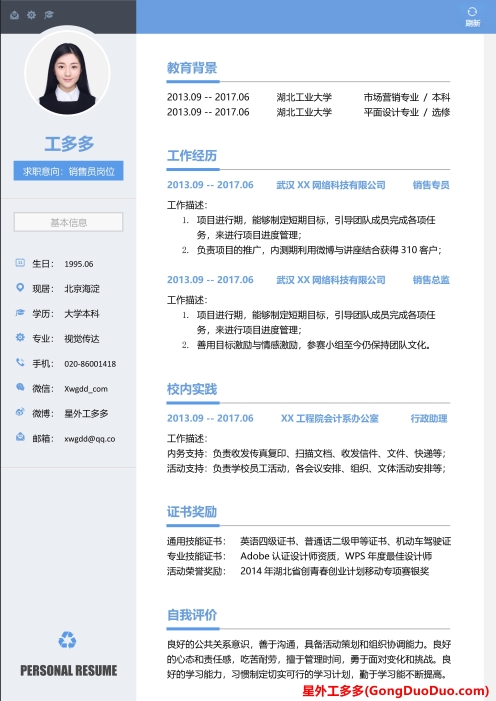
Task: Click the blue recycle icon above PERSONAL RESUME
Action: pyautogui.click(x=67, y=640)
